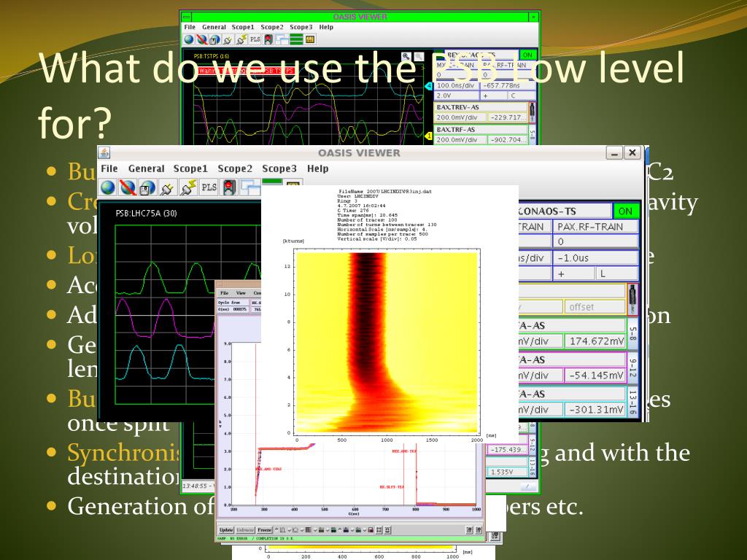The image size is (747, 560).
Task: Click Update button in plot window
Action: click(226, 529)
